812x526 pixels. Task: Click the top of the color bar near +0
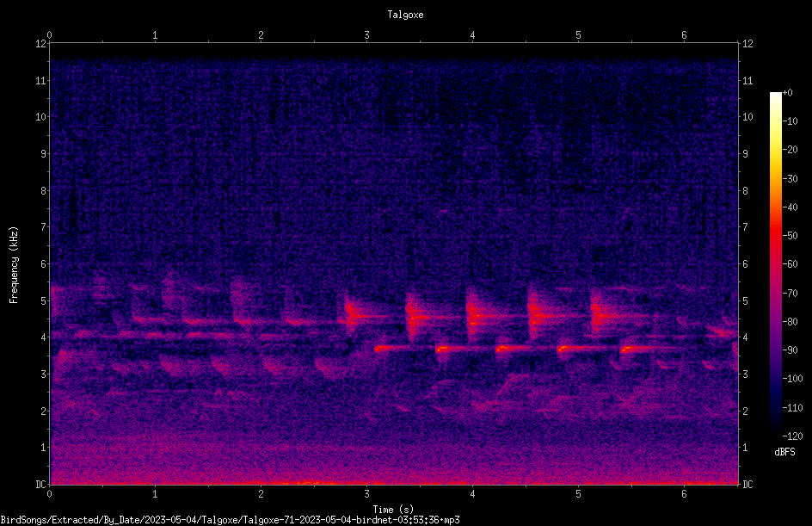tap(775, 95)
